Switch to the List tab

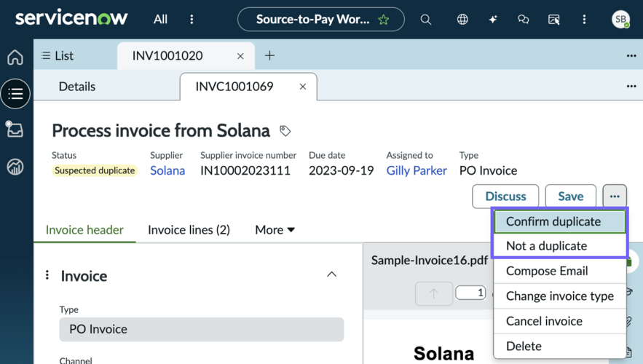click(58, 56)
